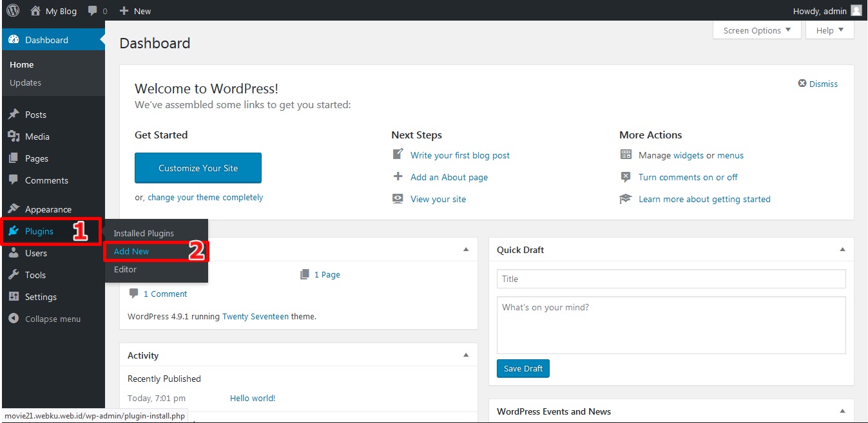The width and height of the screenshot is (868, 423).
Task: Collapse the Quick Draft panel arrow
Action: coord(842,250)
